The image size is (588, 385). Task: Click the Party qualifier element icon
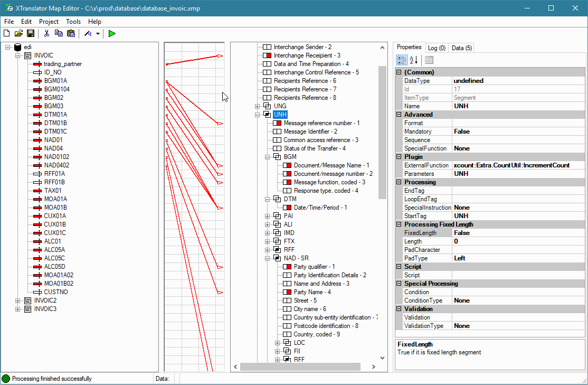click(287, 267)
